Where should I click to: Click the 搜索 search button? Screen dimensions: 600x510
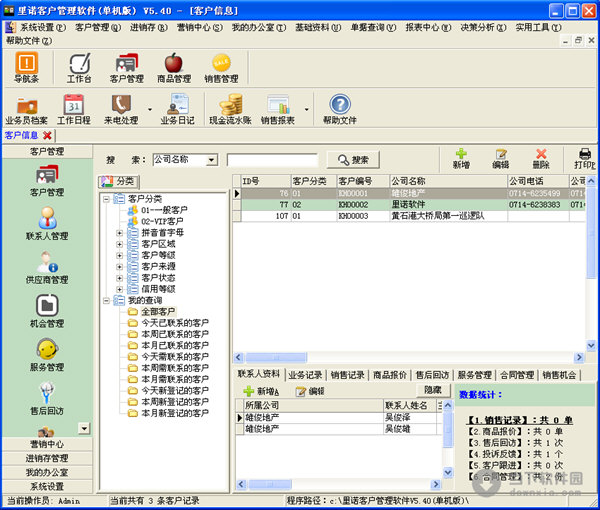pos(352,159)
